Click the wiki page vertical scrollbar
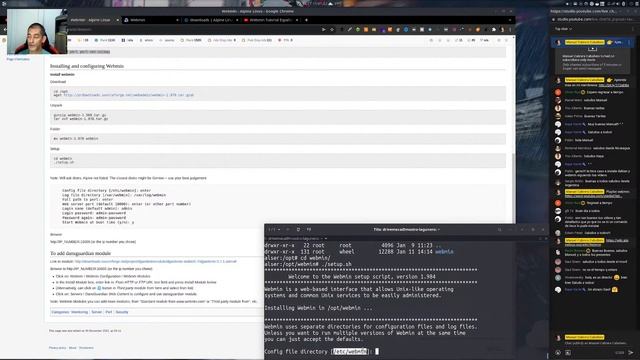The height and width of the screenshot is (360, 640). (x=513, y=188)
